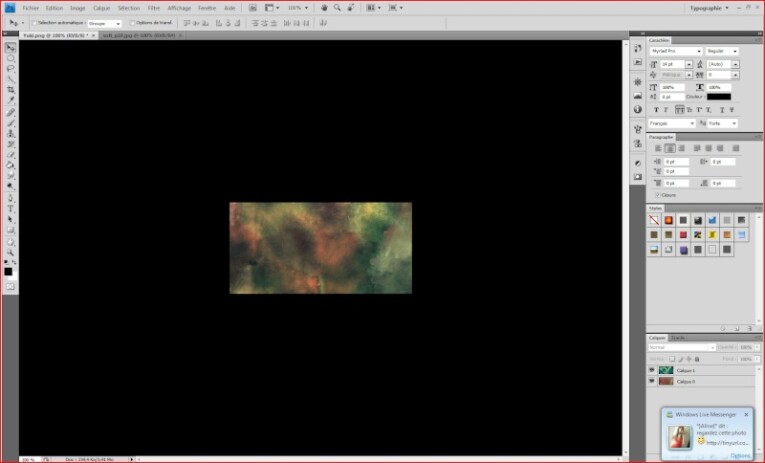Open the Filtre menu

(154, 8)
